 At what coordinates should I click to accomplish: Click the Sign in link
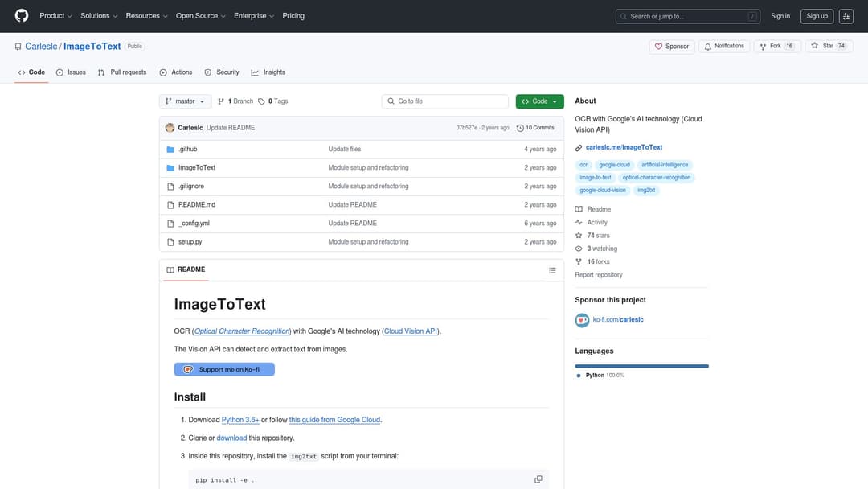pyautogui.click(x=780, y=16)
